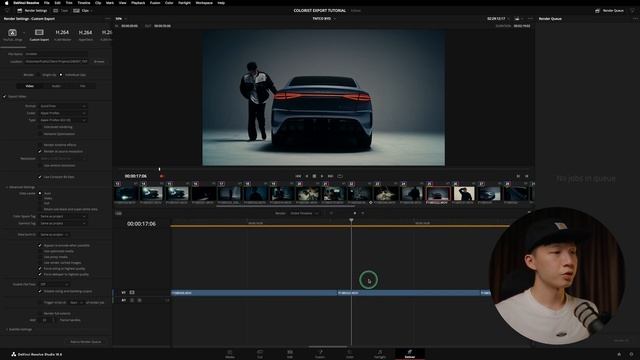640x360 pixels.
Task: Click the File Name input field
Action: coord(56,54)
